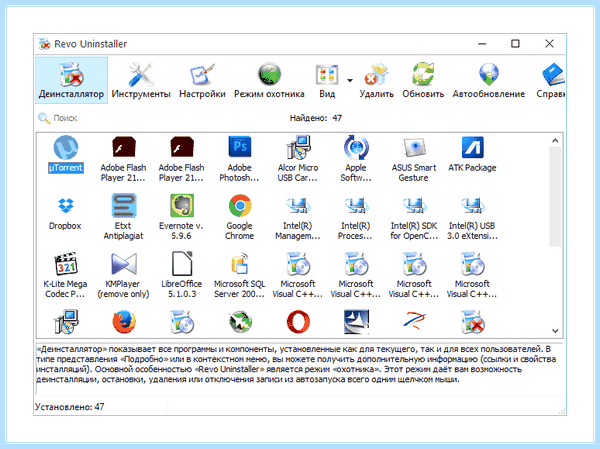Select the Opera icon in bottom row
This screenshot has height=449, width=600.
point(298,322)
